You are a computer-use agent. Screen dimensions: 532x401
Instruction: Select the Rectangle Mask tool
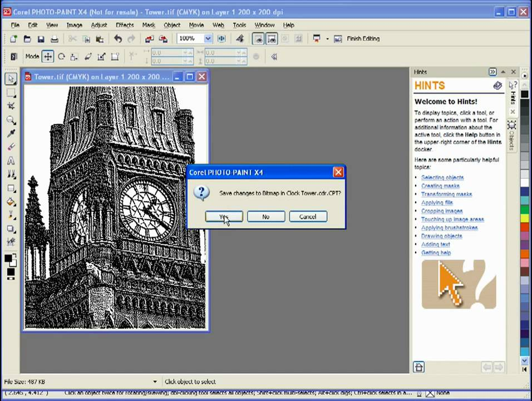(11, 92)
